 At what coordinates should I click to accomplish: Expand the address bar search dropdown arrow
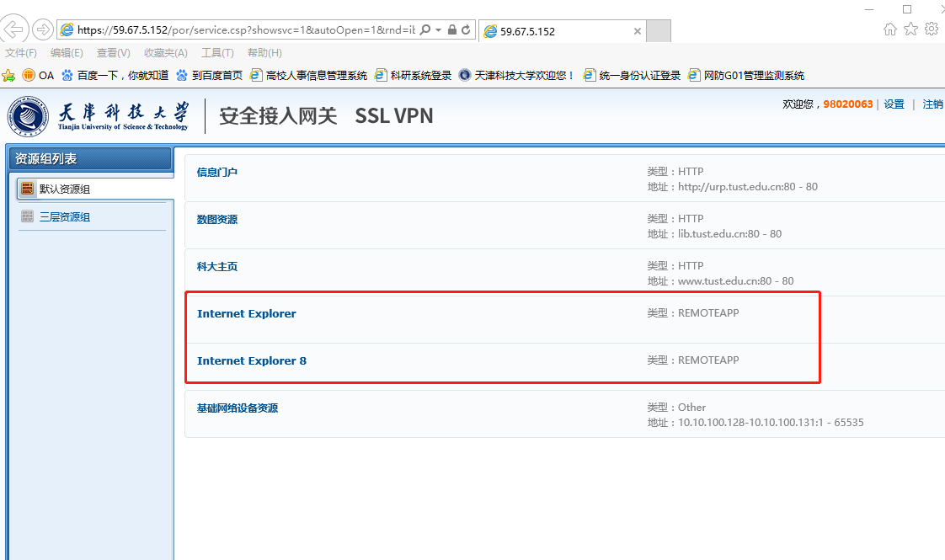click(x=438, y=29)
